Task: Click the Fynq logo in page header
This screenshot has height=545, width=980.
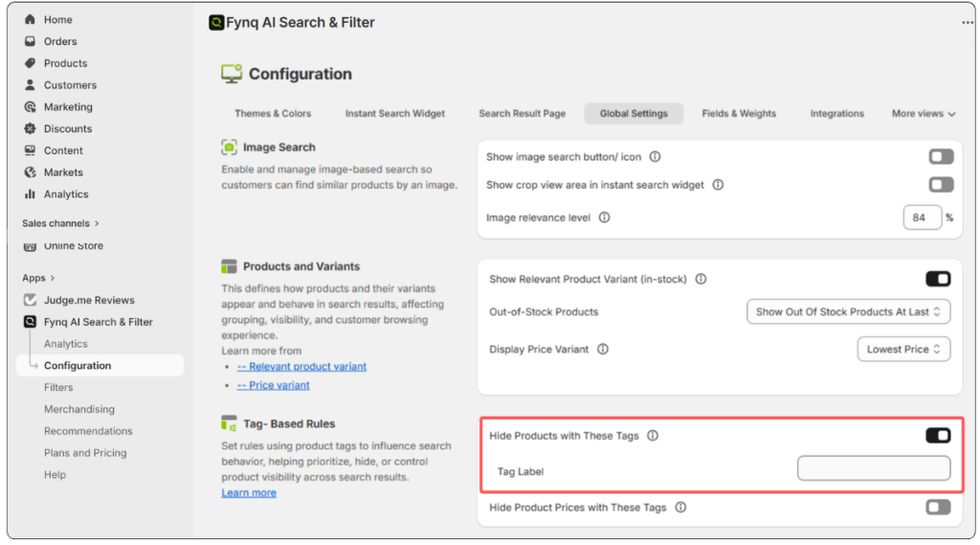Action: (x=216, y=23)
